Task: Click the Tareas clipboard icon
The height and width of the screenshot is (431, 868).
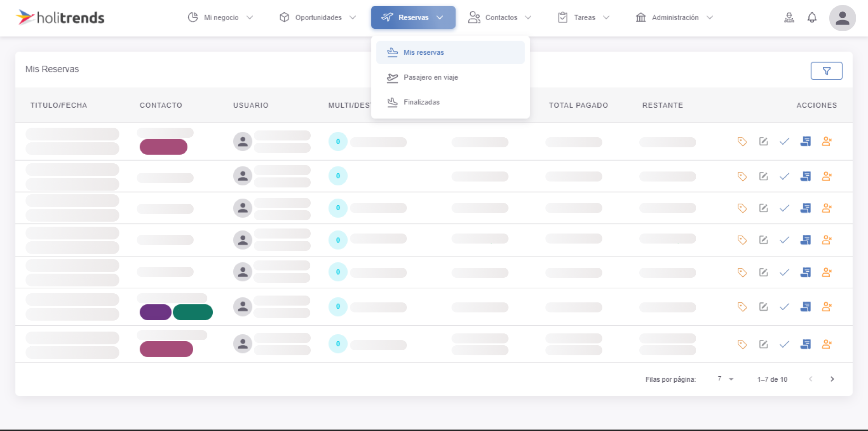Action: point(563,17)
